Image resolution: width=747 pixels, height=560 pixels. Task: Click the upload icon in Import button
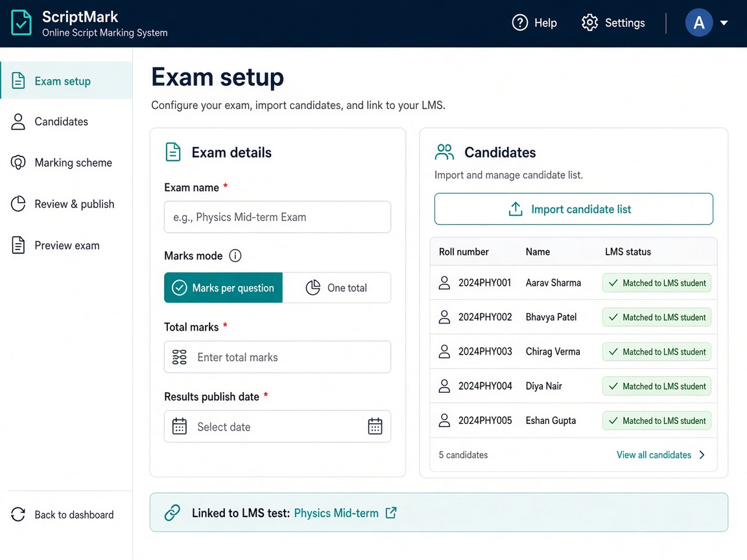516,209
